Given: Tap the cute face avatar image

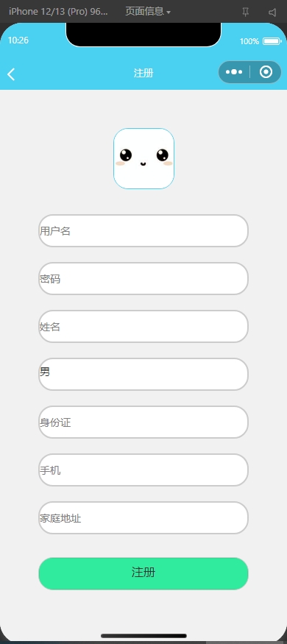Looking at the screenshot, I should tap(143, 158).
